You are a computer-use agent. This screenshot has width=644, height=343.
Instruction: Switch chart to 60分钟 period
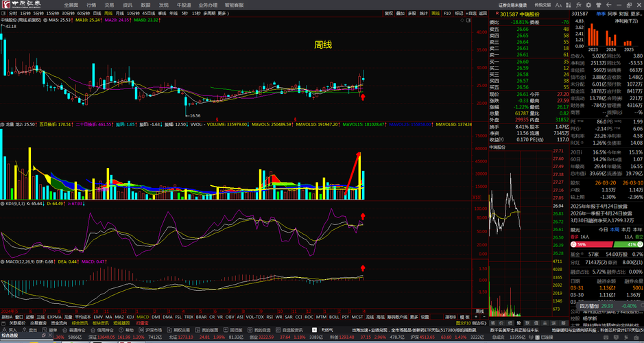point(84,13)
